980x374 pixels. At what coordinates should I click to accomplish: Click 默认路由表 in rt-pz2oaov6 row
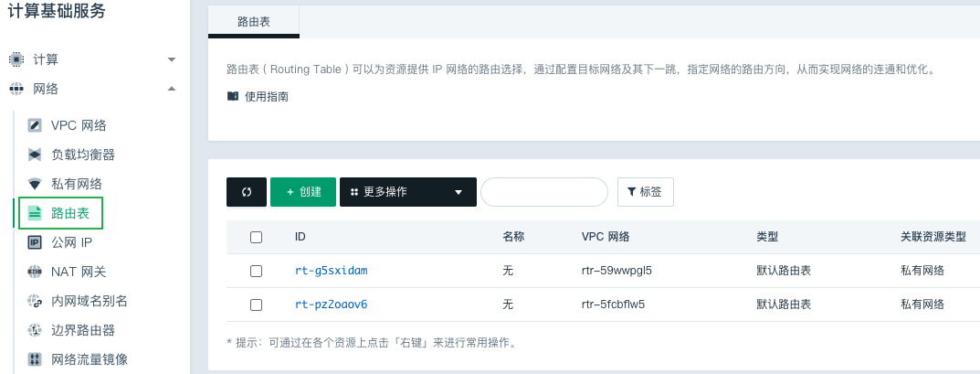784,305
